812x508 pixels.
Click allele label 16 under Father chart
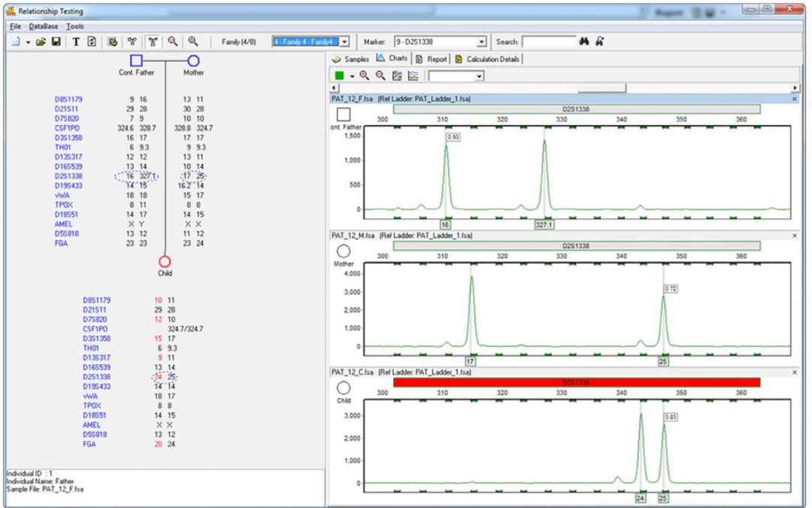(445, 225)
